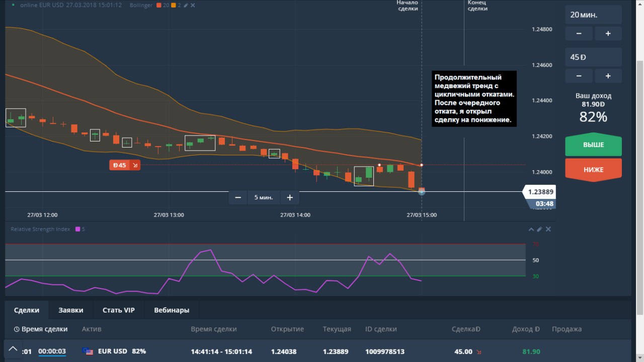Click the Relative Strength Index label
Screen dimensions: 644x362
click(41, 229)
